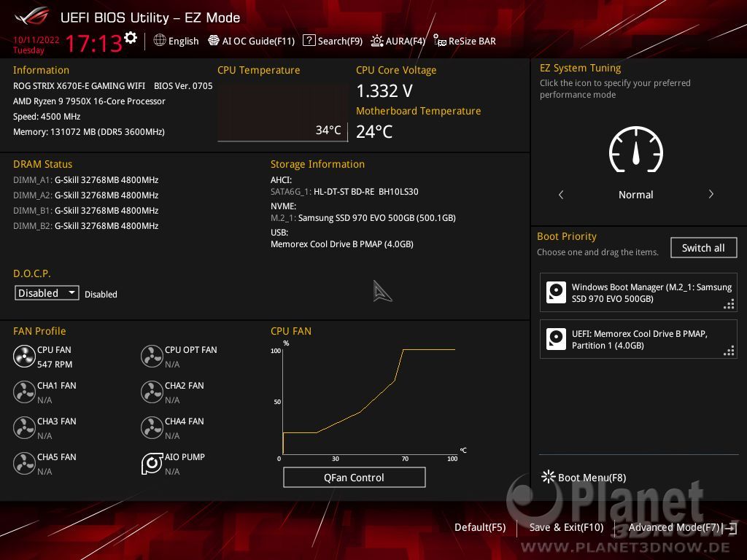Click the ROG logo icon
Screen dimensions: 747x560
coord(32,16)
